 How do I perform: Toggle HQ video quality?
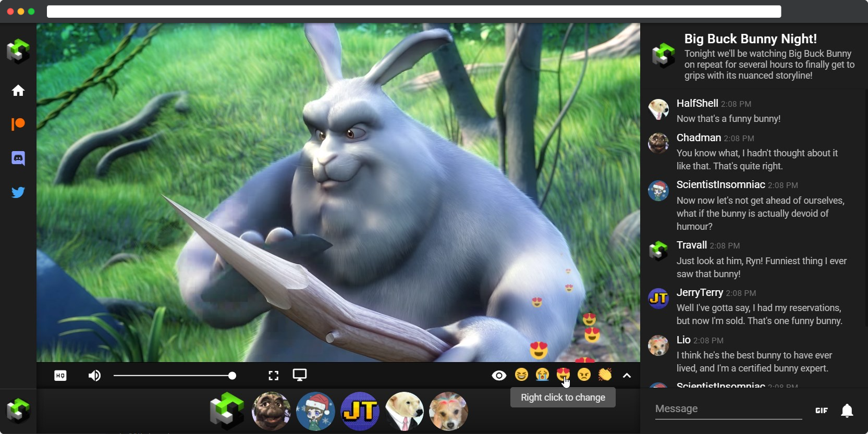(60, 376)
